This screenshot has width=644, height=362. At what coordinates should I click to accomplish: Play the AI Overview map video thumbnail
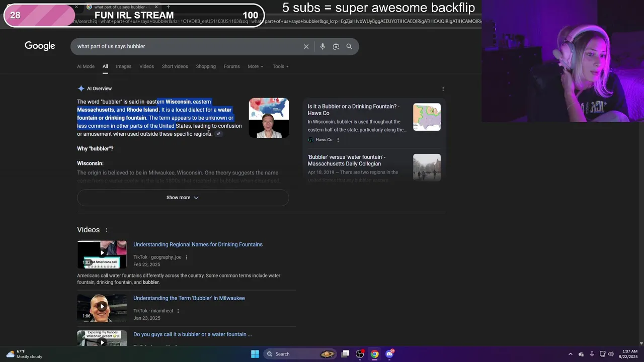(269, 118)
